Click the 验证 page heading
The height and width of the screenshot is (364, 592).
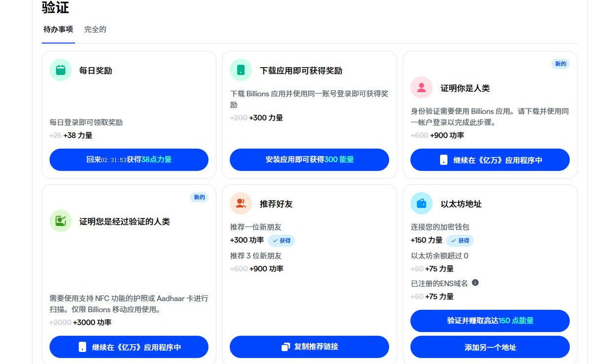[x=55, y=7]
